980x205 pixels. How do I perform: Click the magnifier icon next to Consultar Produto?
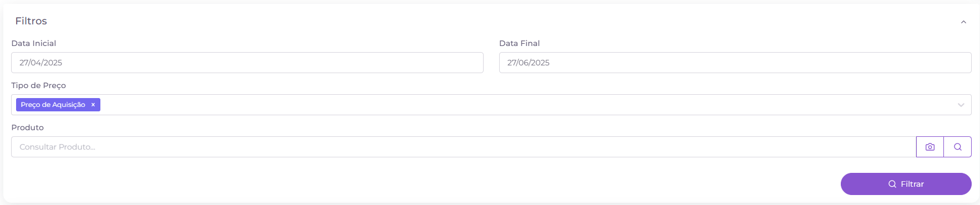958,147
